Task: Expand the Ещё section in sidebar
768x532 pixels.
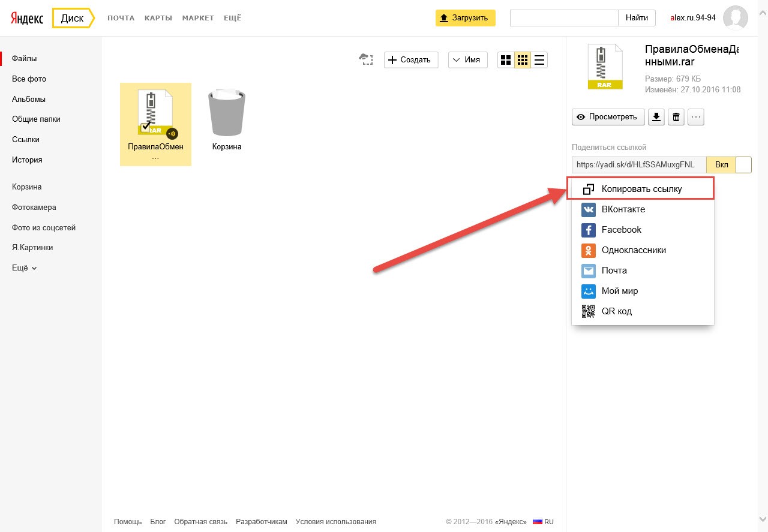Action: [x=25, y=268]
